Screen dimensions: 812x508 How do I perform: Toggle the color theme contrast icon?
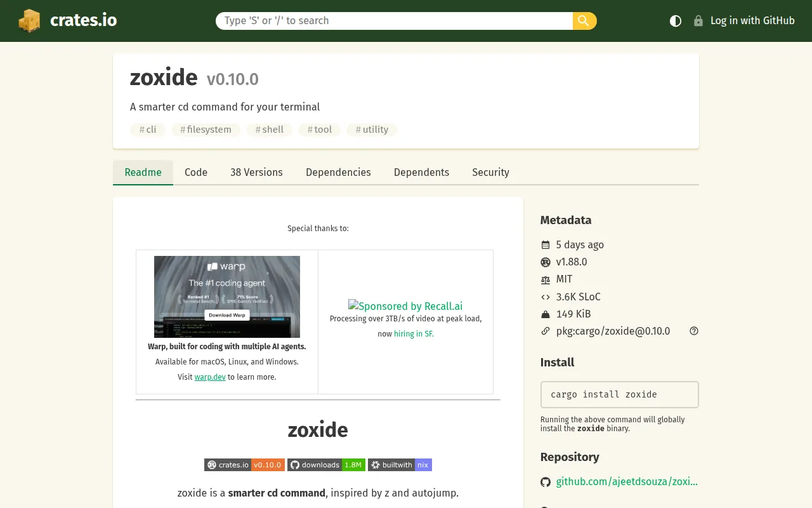676,21
